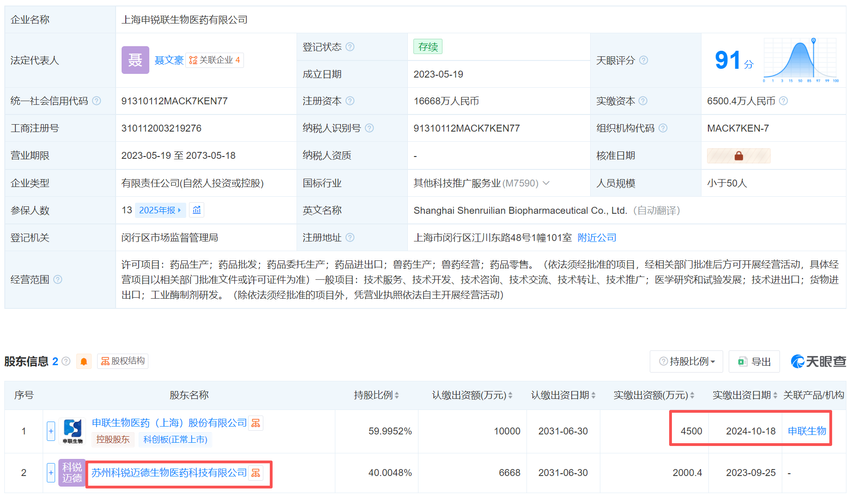Open the 股权结构 button

pos(123,361)
